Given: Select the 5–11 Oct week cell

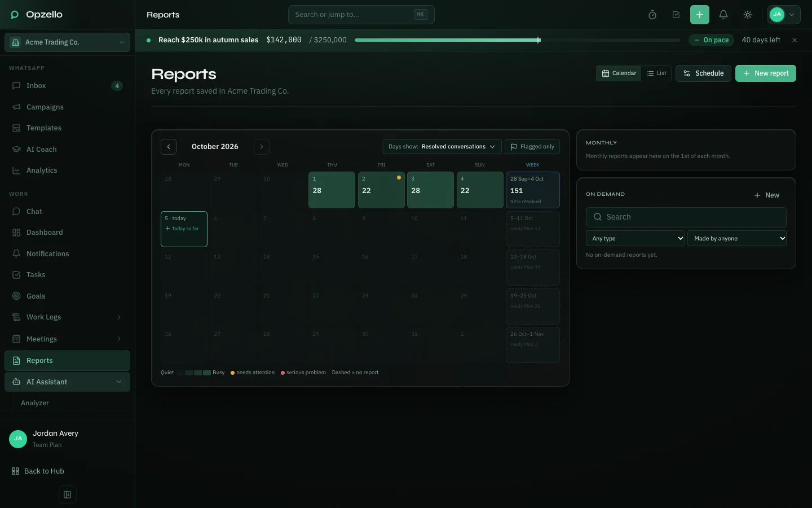Looking at the screenshot, I should click(533, 229).
